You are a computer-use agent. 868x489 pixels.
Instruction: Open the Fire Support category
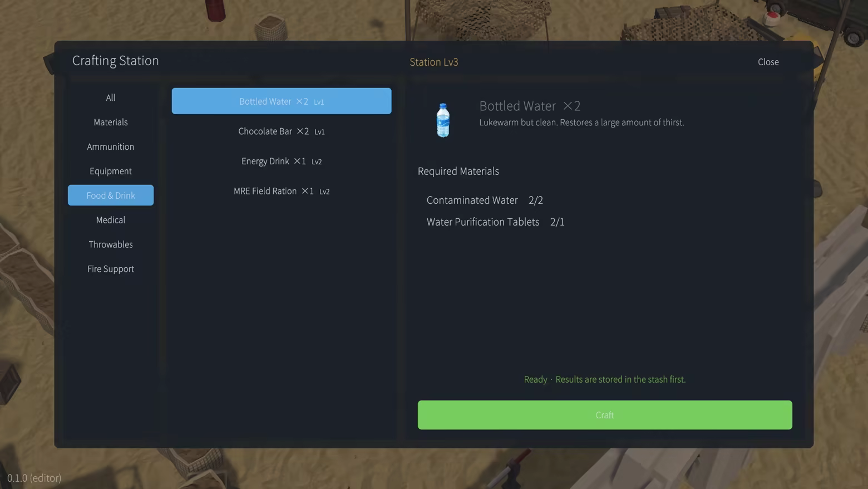click(111, 269)
